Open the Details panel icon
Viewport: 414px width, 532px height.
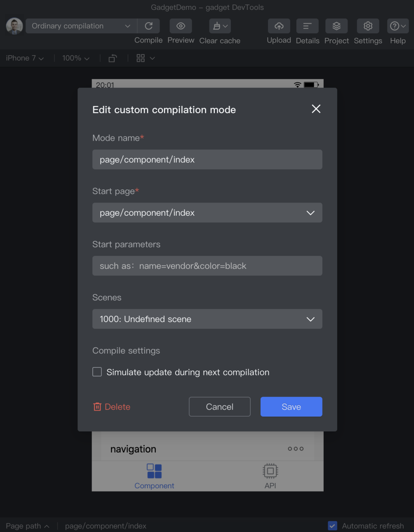(x=307, y=26)
